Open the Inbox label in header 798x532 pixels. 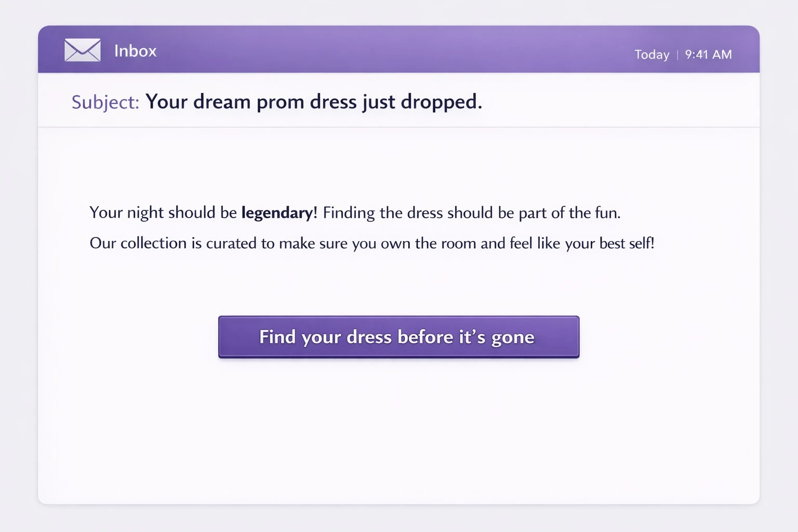click(135, 51)
